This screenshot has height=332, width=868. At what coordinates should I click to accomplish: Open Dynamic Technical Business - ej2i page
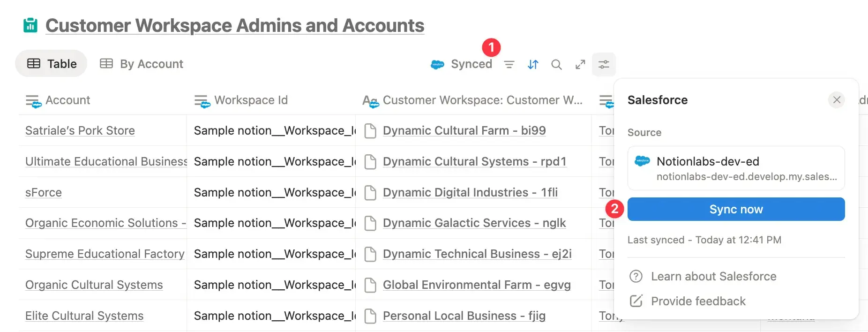(477, 254)
